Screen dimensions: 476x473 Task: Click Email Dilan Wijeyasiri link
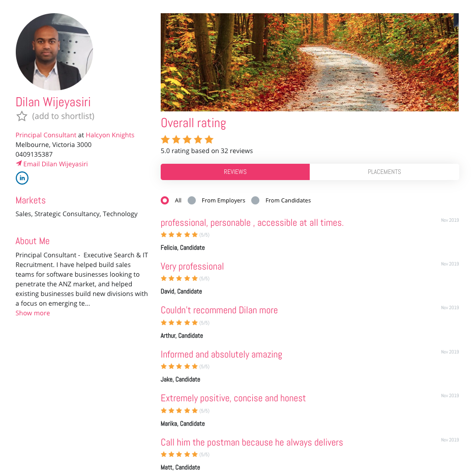coord(55,164)
